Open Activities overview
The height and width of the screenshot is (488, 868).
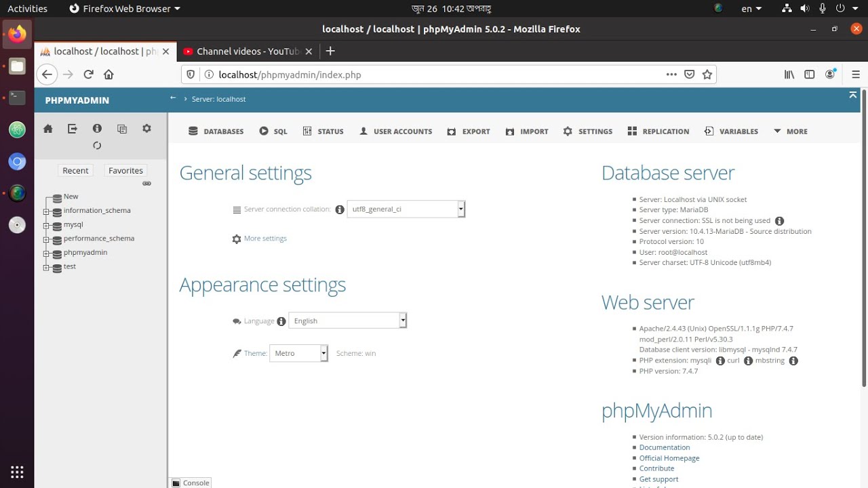(x=27, y=9)
